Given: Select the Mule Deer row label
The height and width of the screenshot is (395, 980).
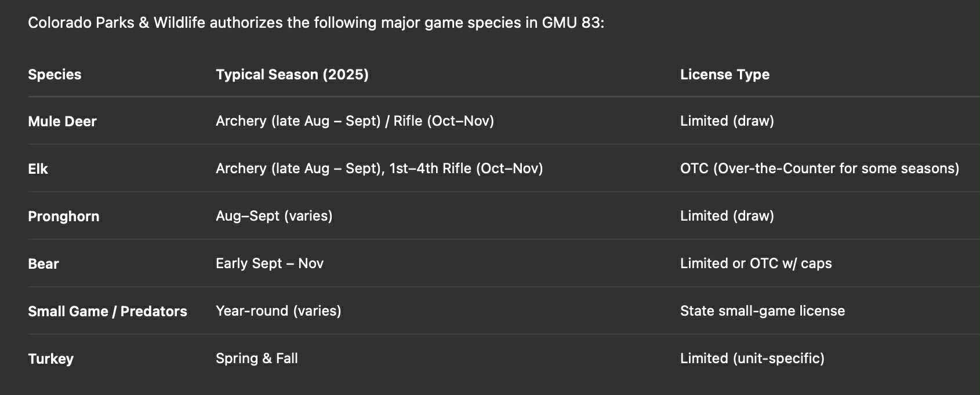Looking at the screenshot, I should point(62,122).
